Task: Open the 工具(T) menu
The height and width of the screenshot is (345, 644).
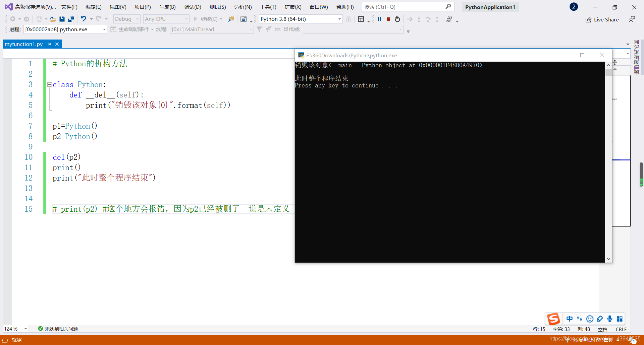Action: coord(268,7)
